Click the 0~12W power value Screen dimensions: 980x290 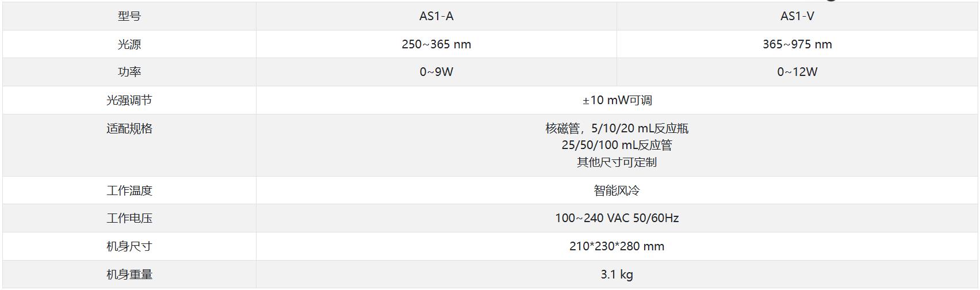click(x=797, y=72)
